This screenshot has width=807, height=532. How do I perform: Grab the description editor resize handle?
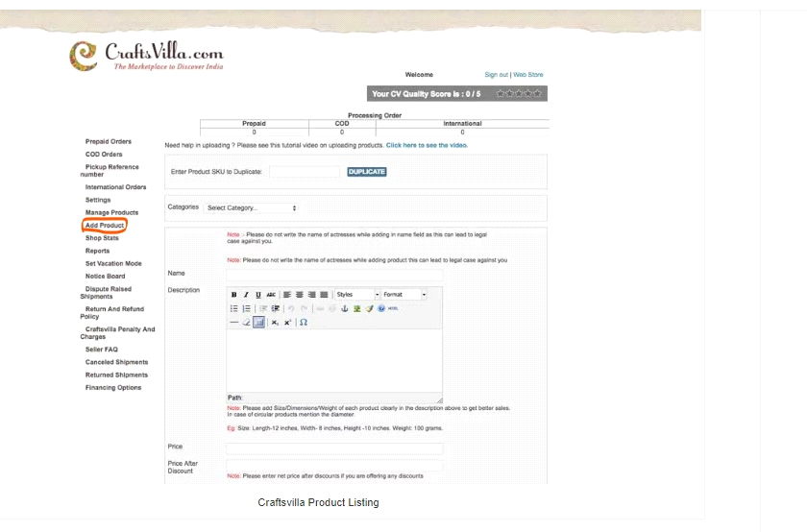pos(439,399)
